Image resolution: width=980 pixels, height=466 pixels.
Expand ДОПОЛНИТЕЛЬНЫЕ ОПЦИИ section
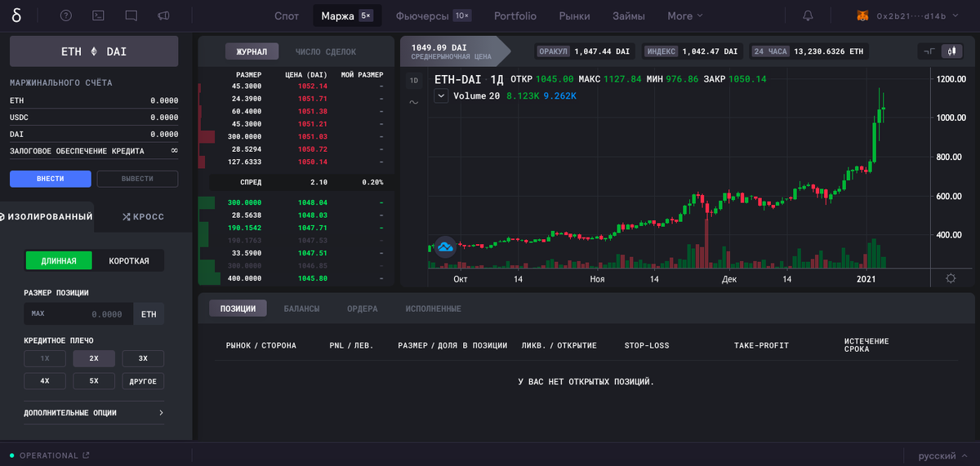pyautogui.click(x=94, y=413)
